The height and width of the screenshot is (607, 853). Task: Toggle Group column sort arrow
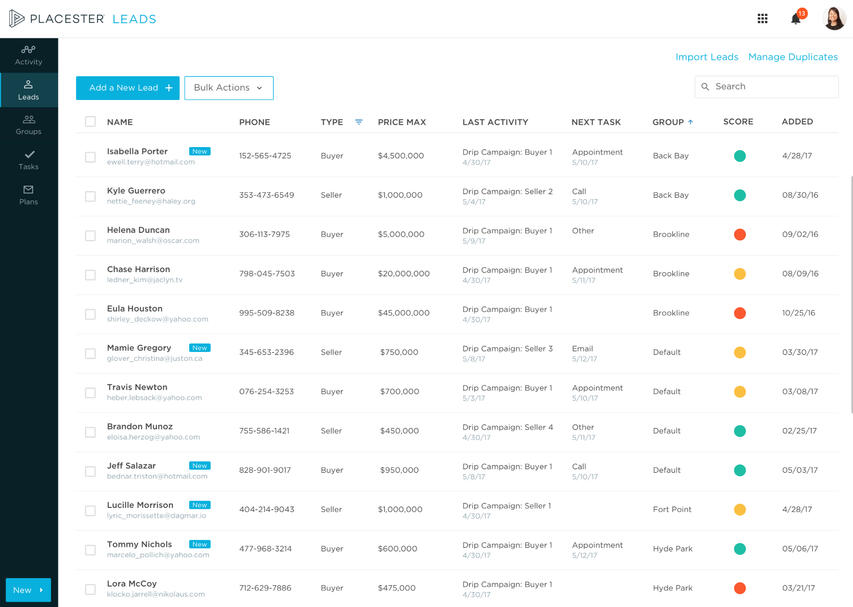[x=690, y=122]
